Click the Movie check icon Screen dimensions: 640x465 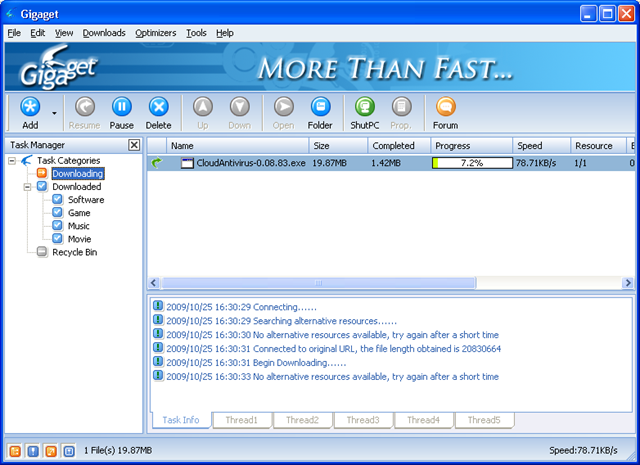[58, 238]
